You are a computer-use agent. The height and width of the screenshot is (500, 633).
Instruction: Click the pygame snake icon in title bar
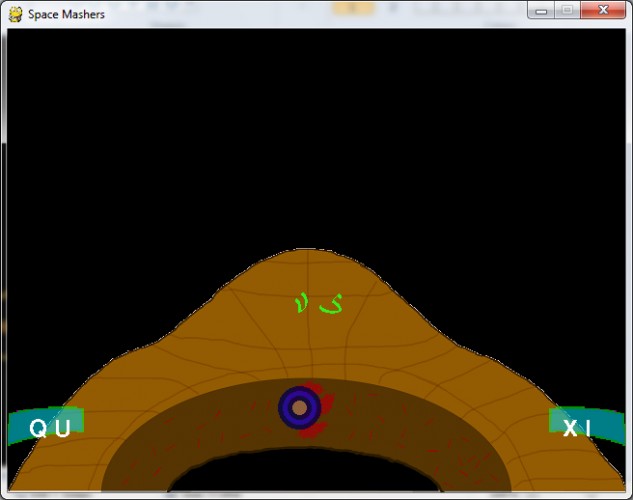coord(15,14)
